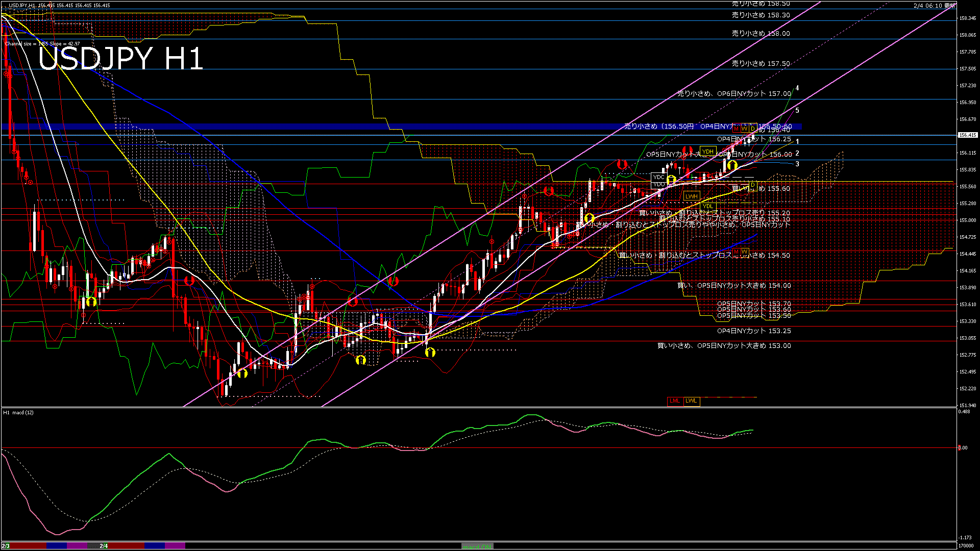Click the Channel size slope text

pos(42,44)
